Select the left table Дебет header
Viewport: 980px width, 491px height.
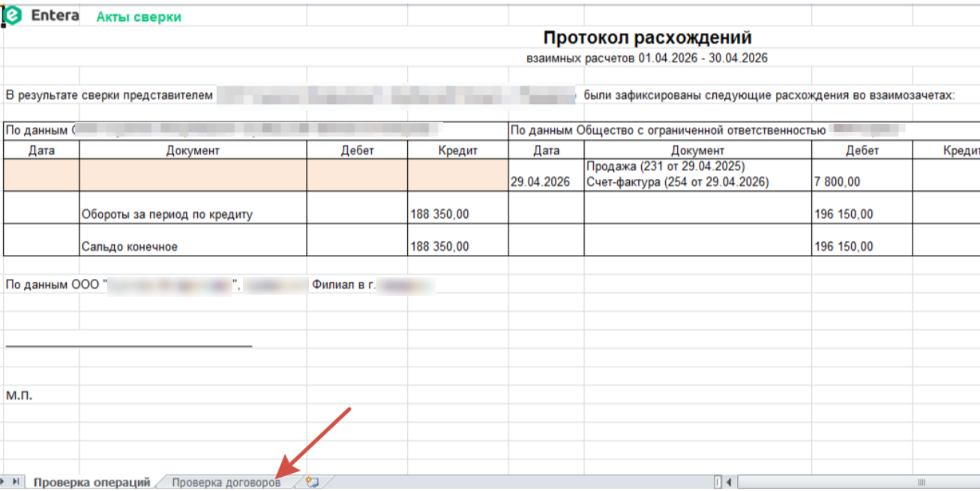click(357, 150)
